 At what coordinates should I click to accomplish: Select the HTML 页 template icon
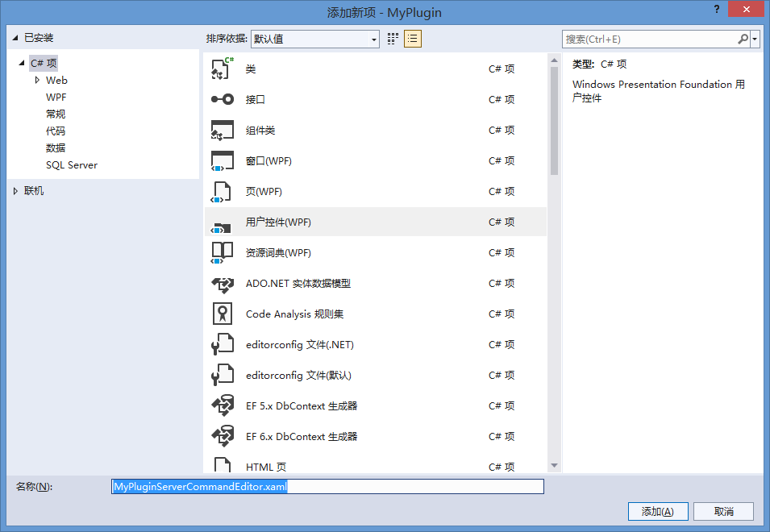223,465
